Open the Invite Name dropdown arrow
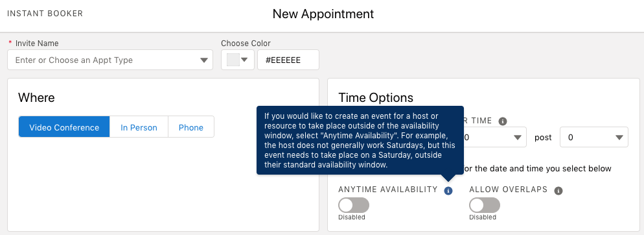Screen dimensions: 644x235 pos(203,60)
